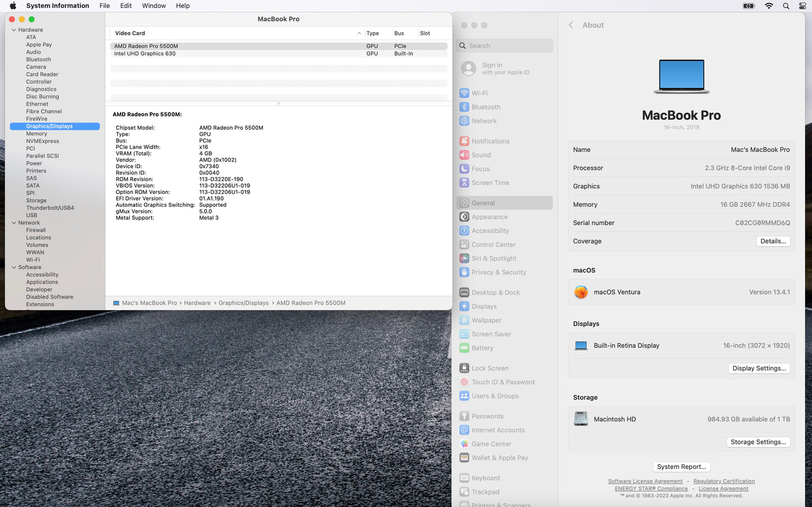This screenshot has height=507, width=812.
Task: Click the System Report… button
Action: [682, 467]
